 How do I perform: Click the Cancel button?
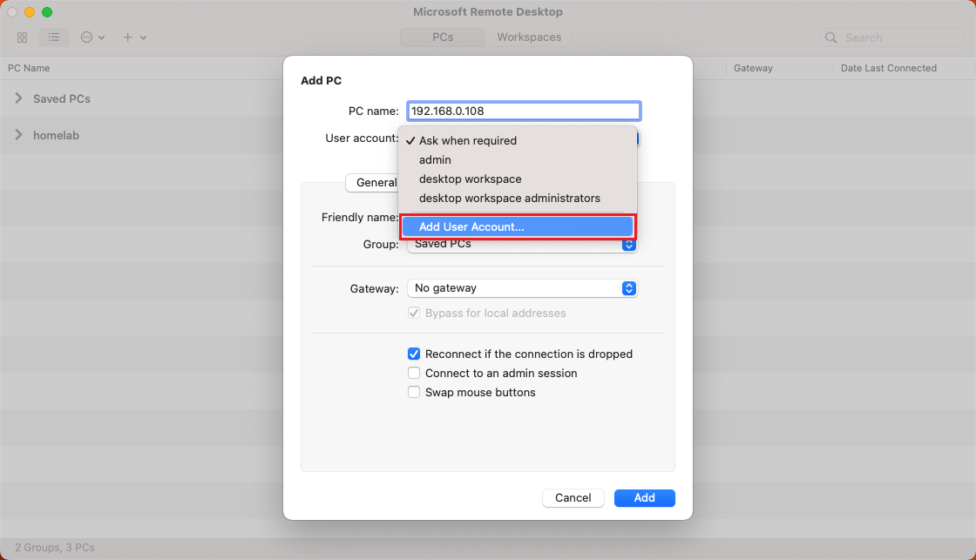573,498
